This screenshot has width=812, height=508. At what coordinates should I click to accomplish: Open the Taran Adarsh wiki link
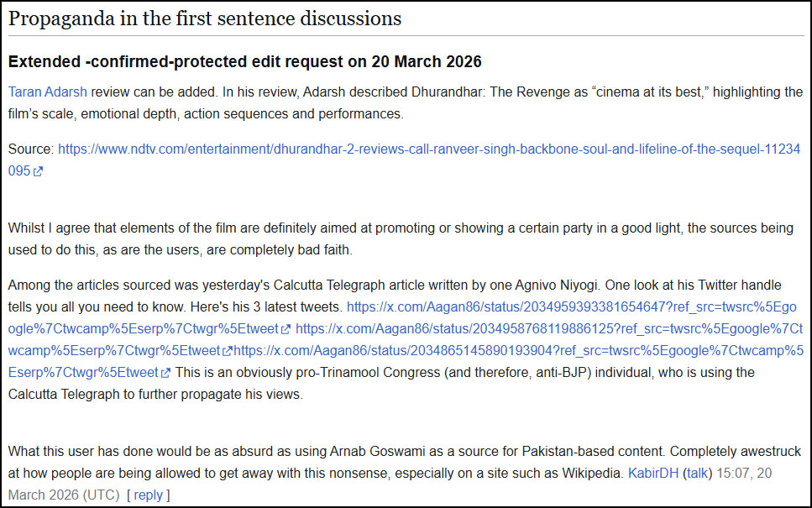coord(47,92)
